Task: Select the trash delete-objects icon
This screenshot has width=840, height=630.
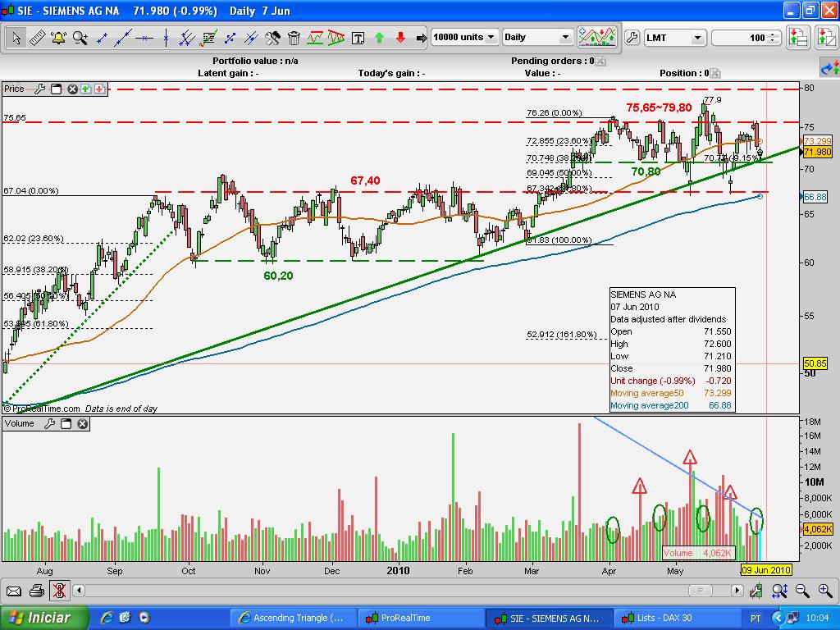Action: [x=294, y=38]
